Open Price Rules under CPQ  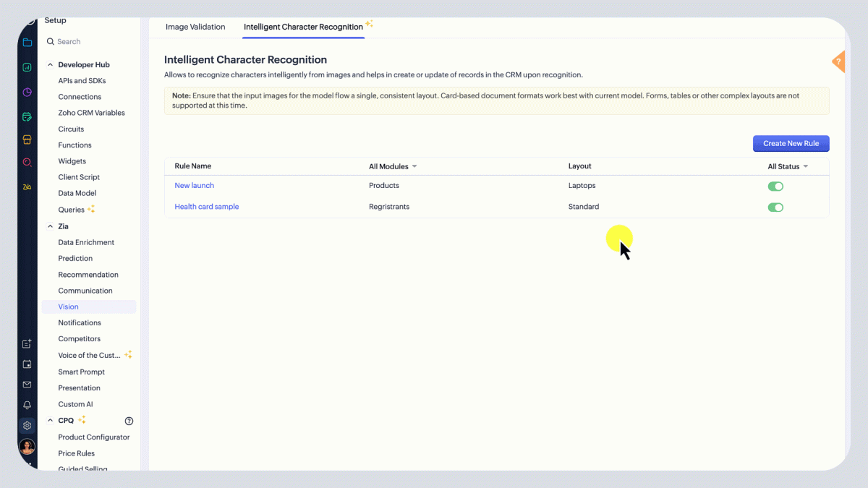(76, 453)
